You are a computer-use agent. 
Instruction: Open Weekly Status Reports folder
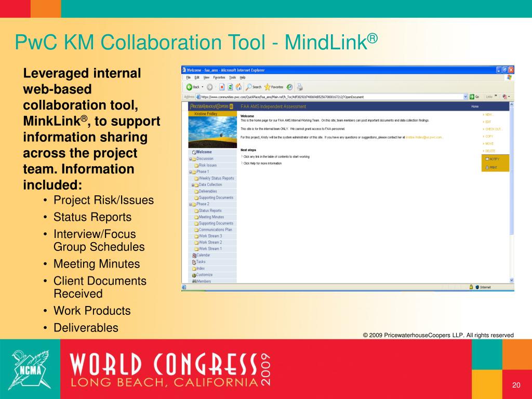tap(215, 179)
